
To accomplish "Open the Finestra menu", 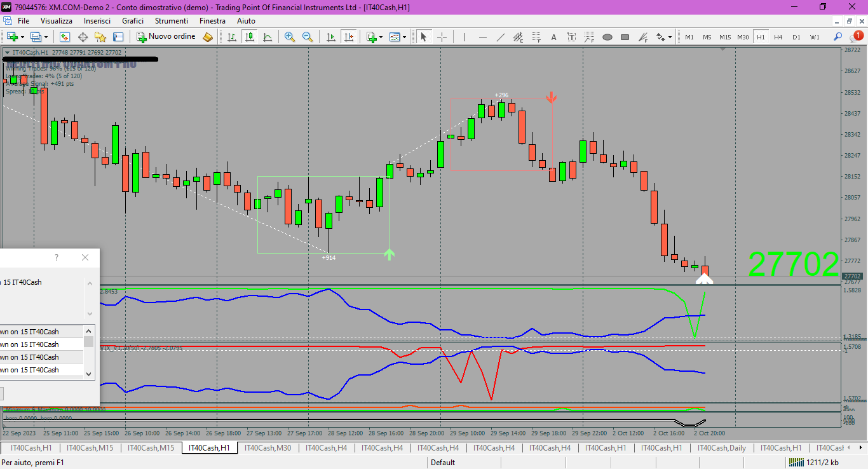I will click(x=212, y=21).
